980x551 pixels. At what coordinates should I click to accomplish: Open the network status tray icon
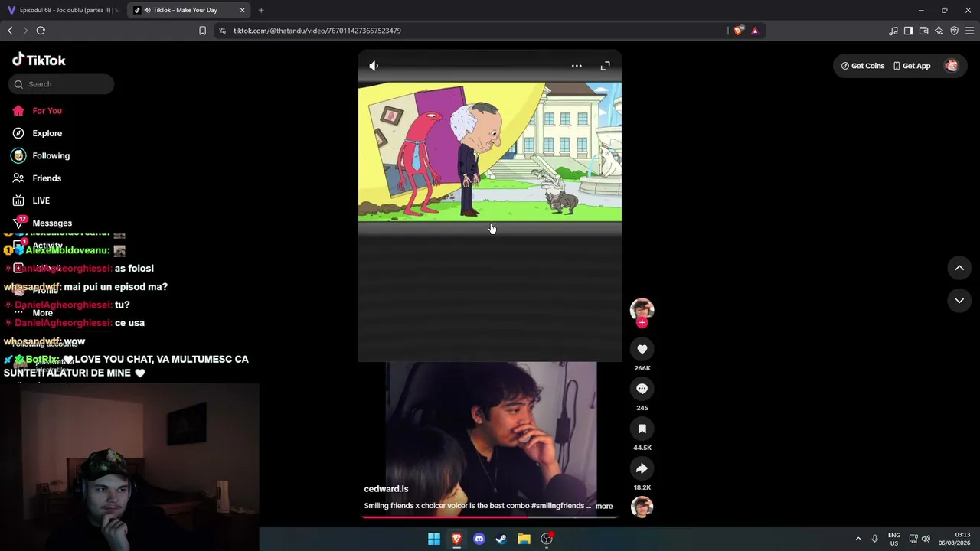913,539
